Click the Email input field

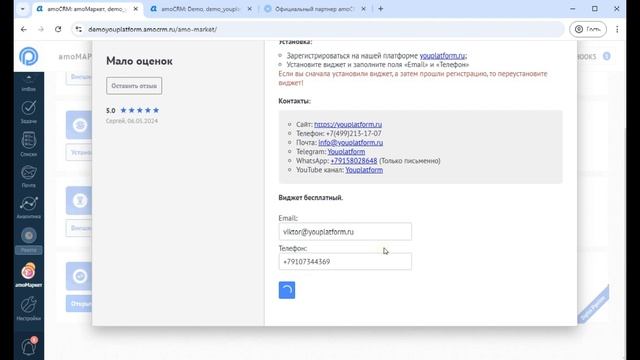tap(345, 231)
